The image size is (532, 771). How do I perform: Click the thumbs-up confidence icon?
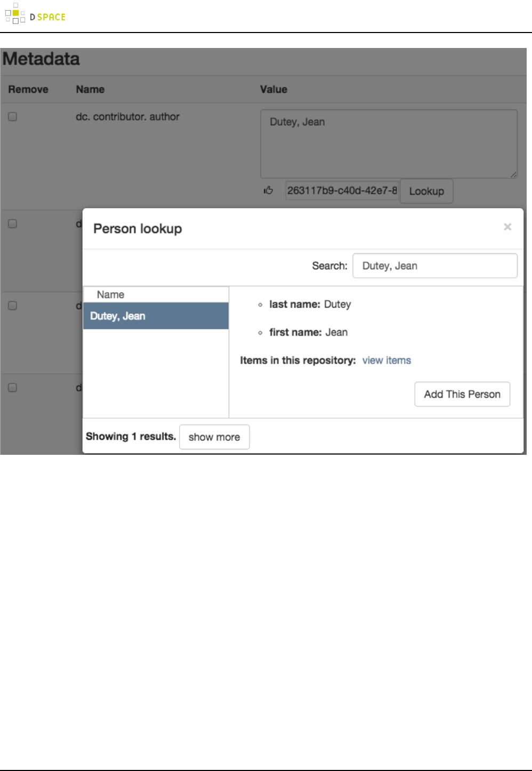point(268,190)
